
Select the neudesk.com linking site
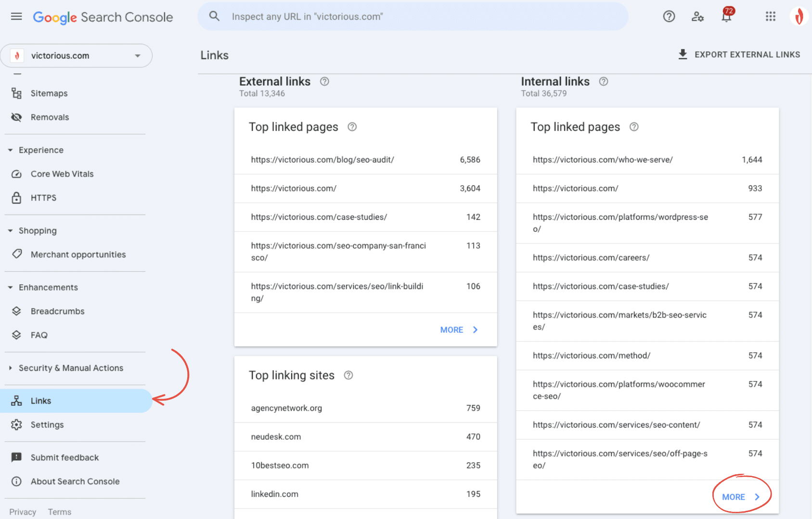[365, 437]
